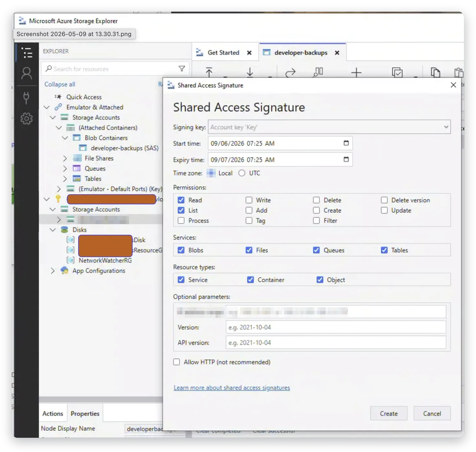
Task: Select the UTC time zone radio button
Action: tap(242, 173)
